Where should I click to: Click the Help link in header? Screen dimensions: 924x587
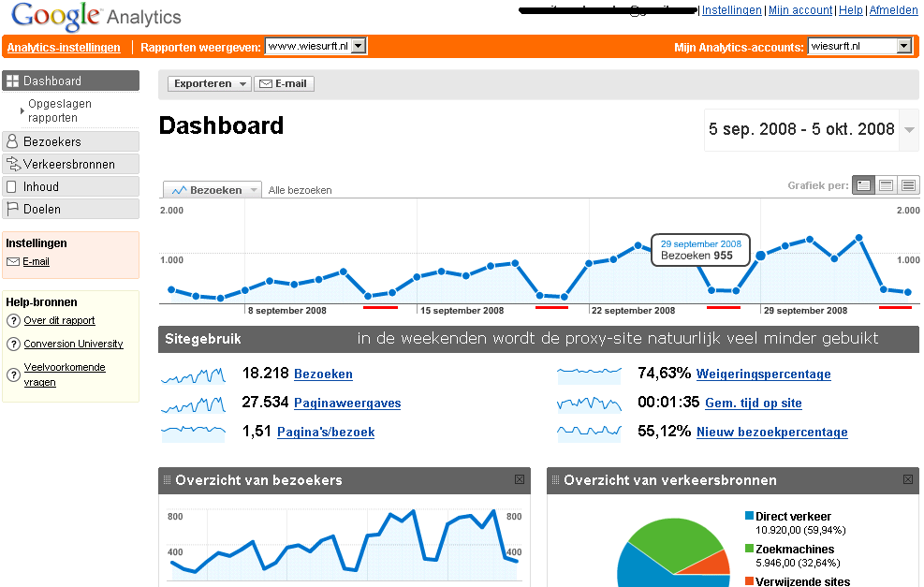(x=850, y=10)
